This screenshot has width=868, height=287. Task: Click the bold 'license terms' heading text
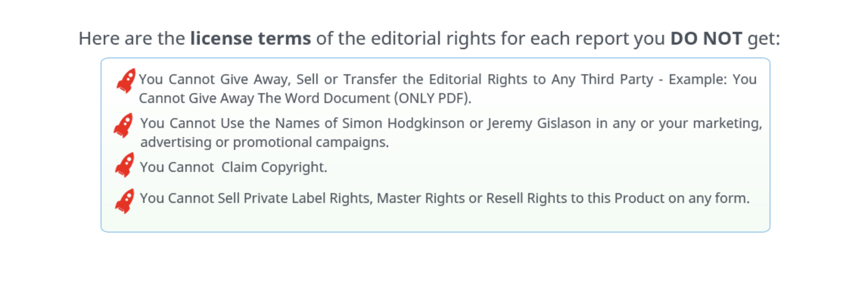(x=250, y=38)
